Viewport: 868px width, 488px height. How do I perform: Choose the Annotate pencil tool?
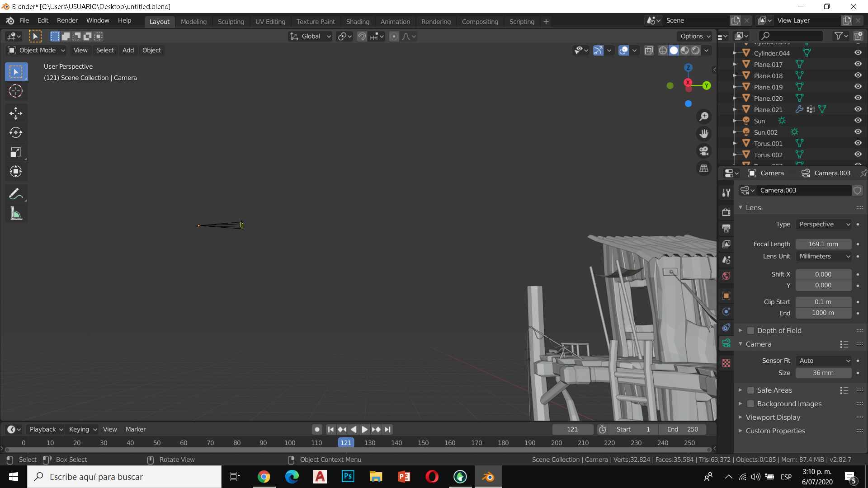tap(16, 194)
